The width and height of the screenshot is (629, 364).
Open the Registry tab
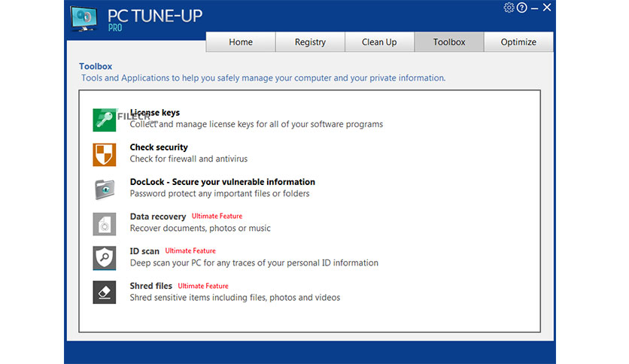click(x=310, y=42)
